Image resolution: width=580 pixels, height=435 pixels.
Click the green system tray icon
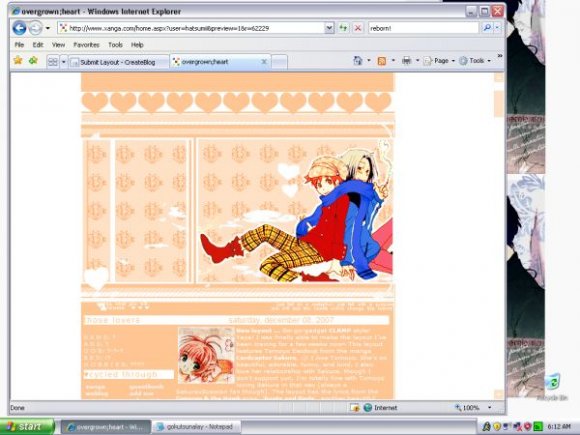[537, 427]
